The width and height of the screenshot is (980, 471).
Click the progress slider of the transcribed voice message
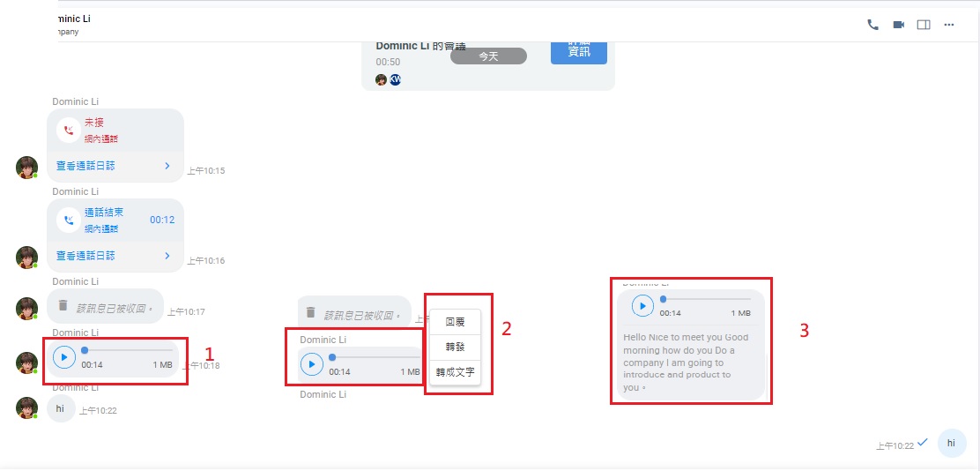point(706,299)
